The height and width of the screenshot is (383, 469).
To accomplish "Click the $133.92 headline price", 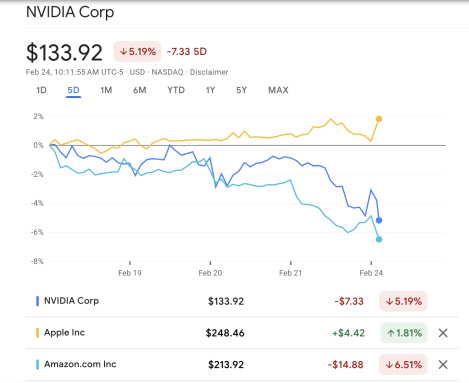I will click(64, 52).
